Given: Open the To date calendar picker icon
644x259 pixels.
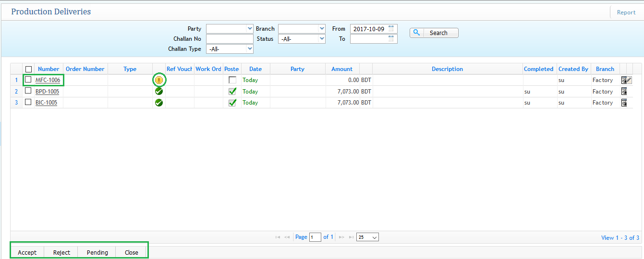Looking at the screenshot, I should (x=391, y=38).
